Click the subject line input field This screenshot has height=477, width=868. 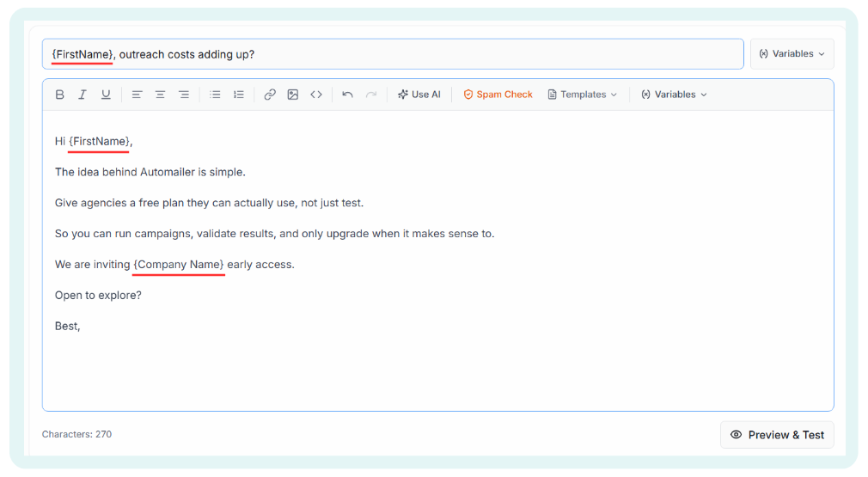(393, 54)
